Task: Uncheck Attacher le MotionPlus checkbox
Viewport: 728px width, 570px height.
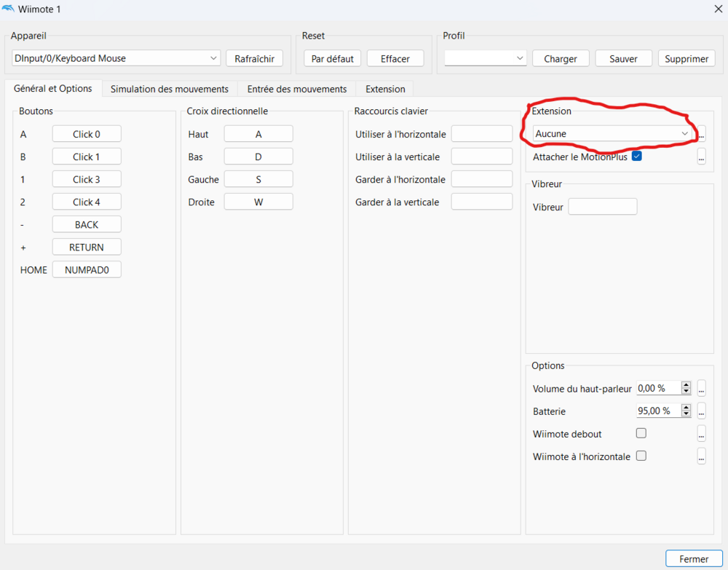Action: point(637,156)
